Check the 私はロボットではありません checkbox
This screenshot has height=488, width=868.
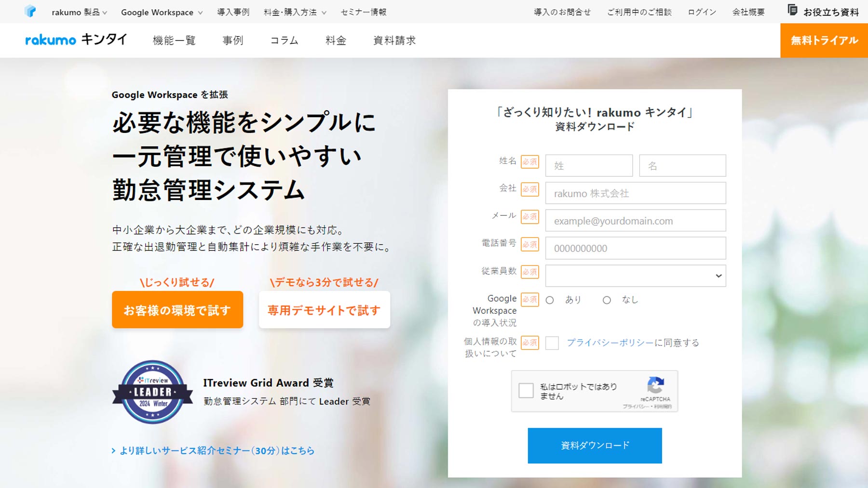pos(526,390)
